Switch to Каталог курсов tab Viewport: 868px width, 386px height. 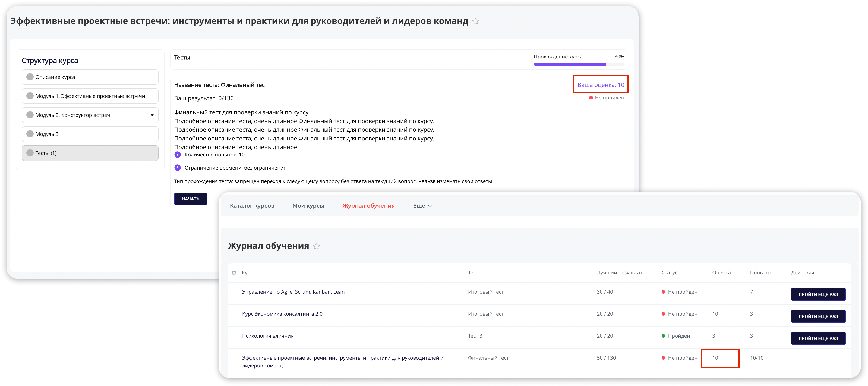pos(252,206)
